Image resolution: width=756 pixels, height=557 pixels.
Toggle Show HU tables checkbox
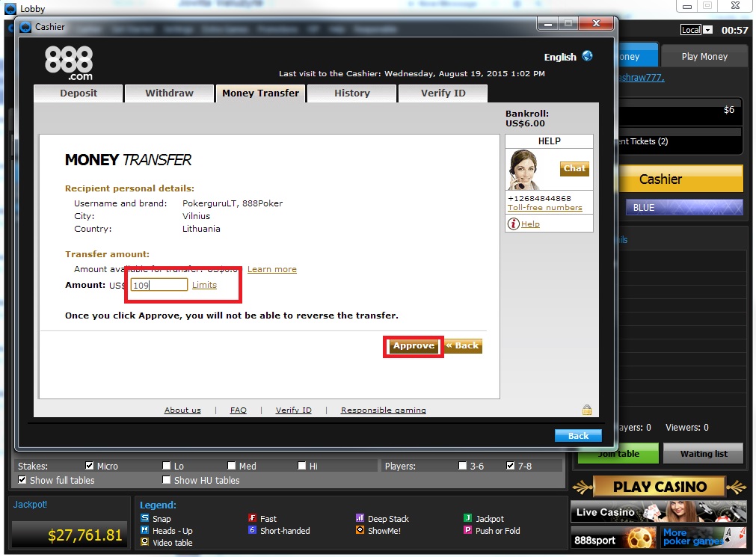166,480
